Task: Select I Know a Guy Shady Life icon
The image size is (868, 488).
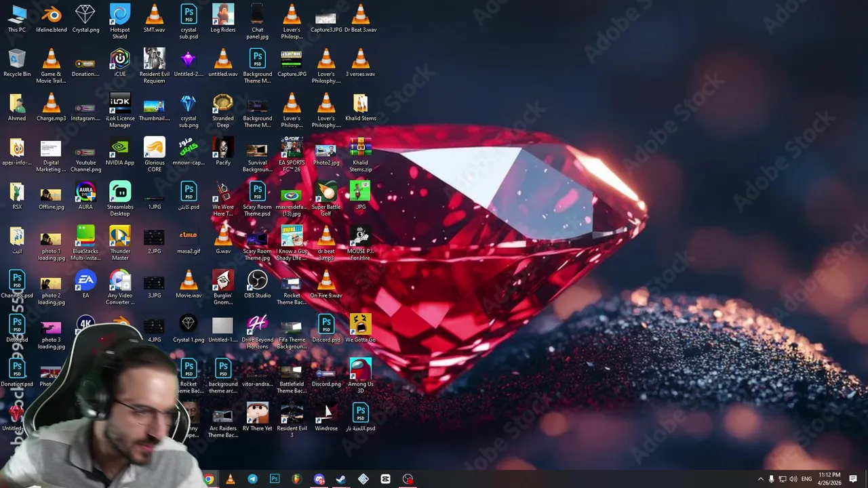Action: coord(292,243)
